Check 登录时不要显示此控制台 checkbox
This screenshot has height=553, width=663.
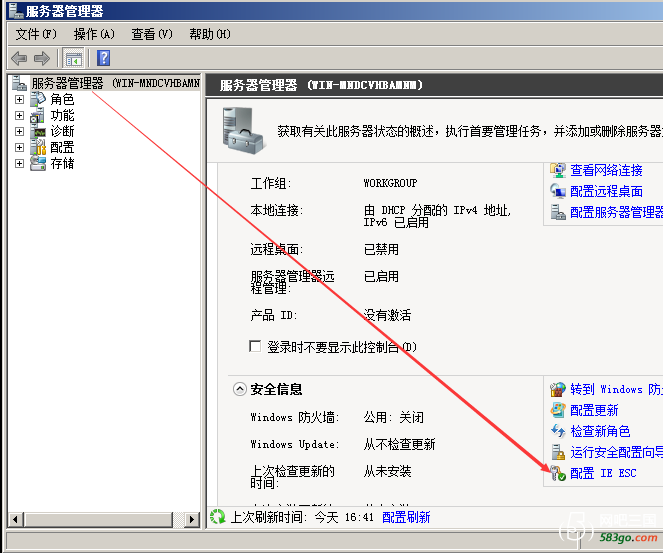[x=255, y=346]
